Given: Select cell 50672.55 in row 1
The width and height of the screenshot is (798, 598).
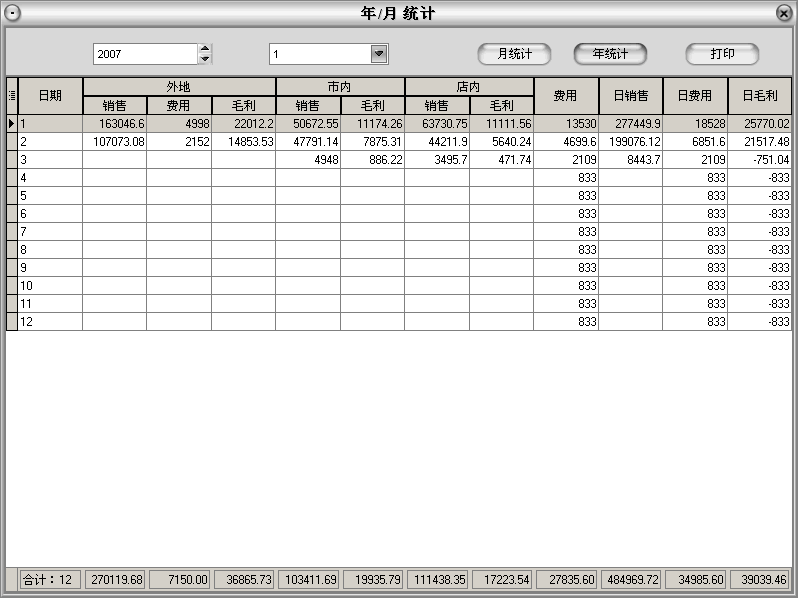Looking at the screenshot, I should pos(308,124).
